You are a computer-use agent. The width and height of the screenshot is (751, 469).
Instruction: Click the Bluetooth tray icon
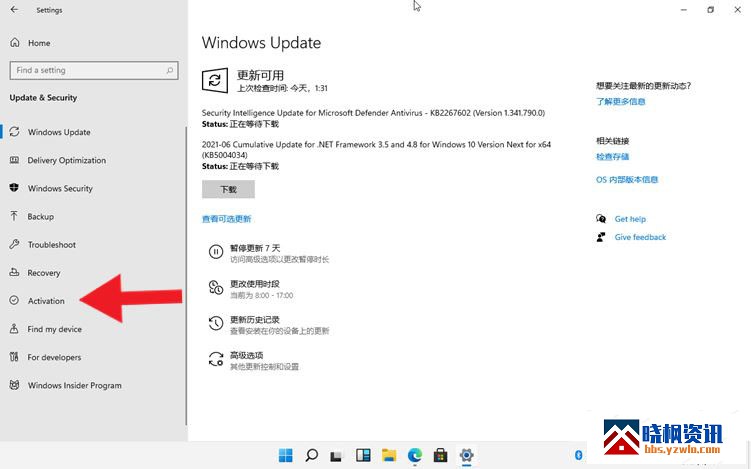point(578,455)
